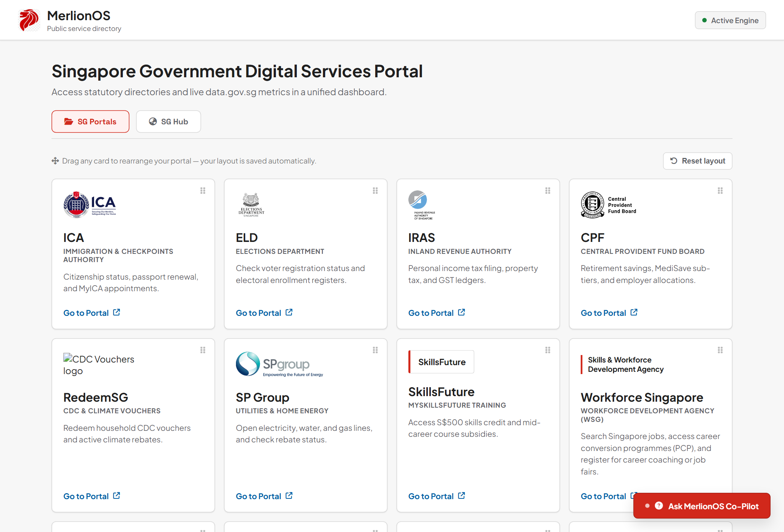The width and height of the screenshot is (784, 532).
Task: Click the SkillsFuture card title
Action: [x=441, y=392]
